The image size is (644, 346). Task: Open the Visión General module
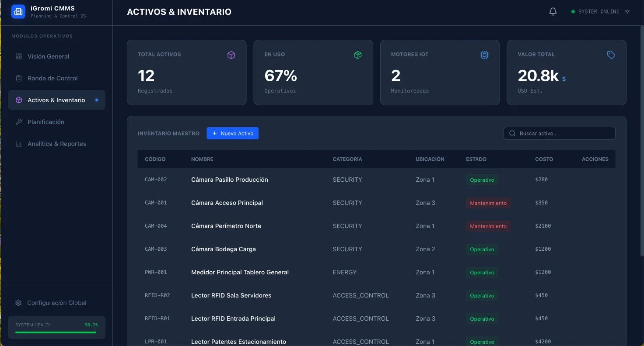click(48, 56)
